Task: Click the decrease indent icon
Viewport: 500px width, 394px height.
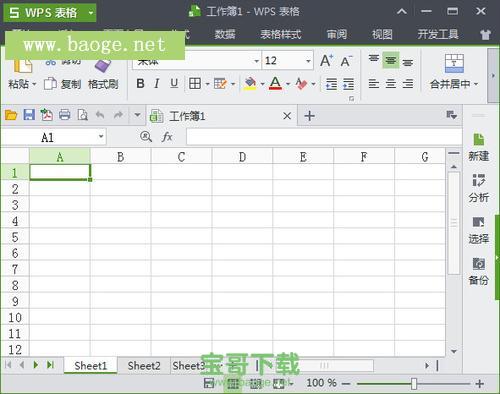Action: pyautogui.click(x=331, y=84)
